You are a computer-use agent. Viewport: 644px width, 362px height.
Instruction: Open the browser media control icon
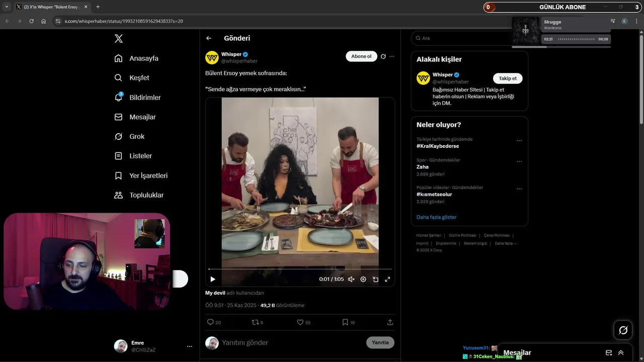pyautogui.click(x=613, y=21)
